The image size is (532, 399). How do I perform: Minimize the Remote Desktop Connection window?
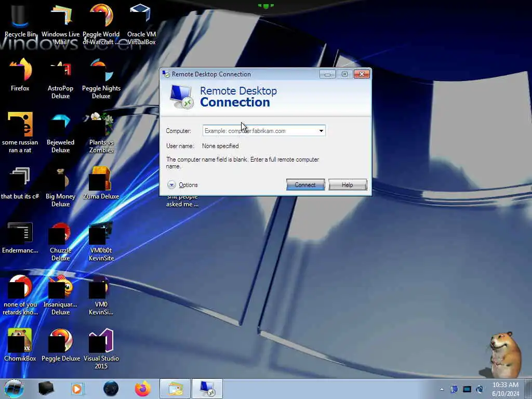[x=327, y=74]
